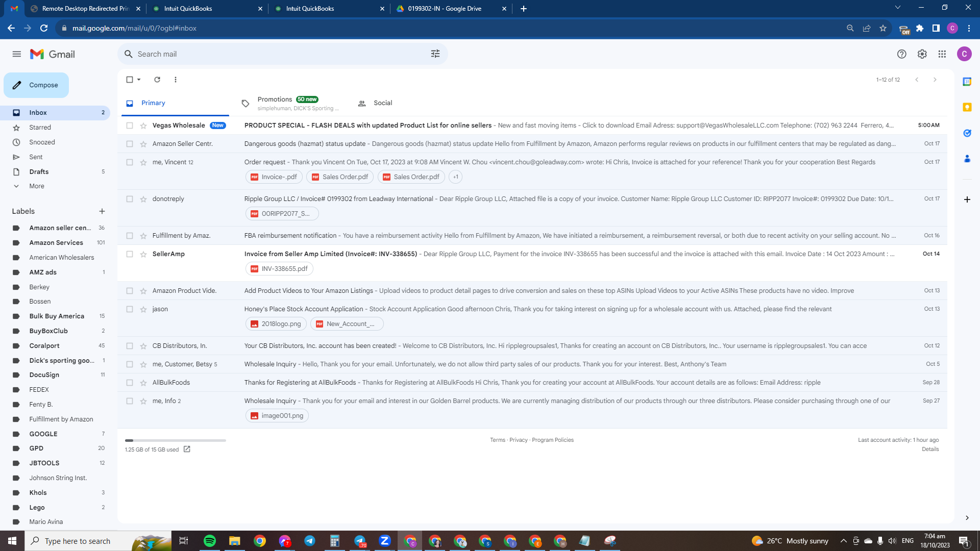Open the DocuSign label
This screenshot has height=551, width=980.
click(x=44, y=375)
